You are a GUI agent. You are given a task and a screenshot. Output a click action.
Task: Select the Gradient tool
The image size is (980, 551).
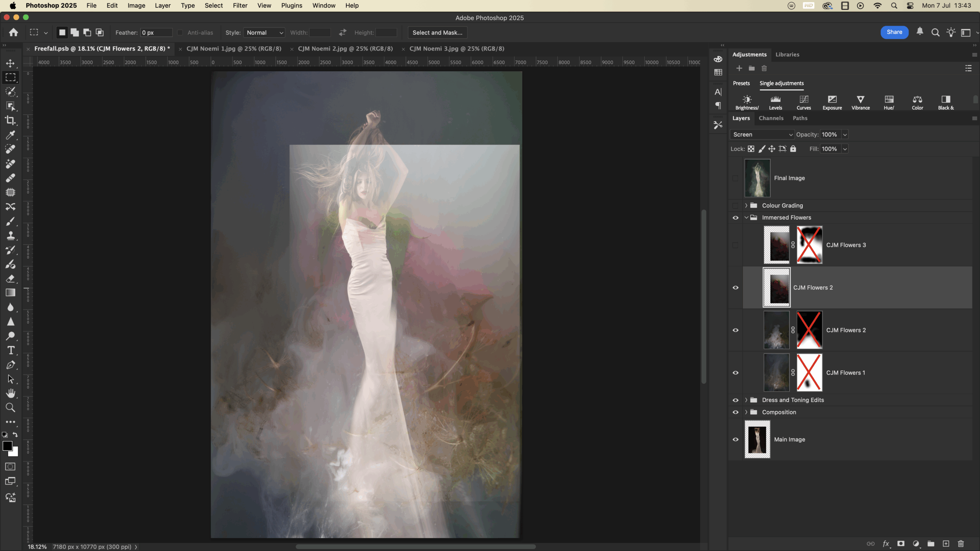[10, 293]
